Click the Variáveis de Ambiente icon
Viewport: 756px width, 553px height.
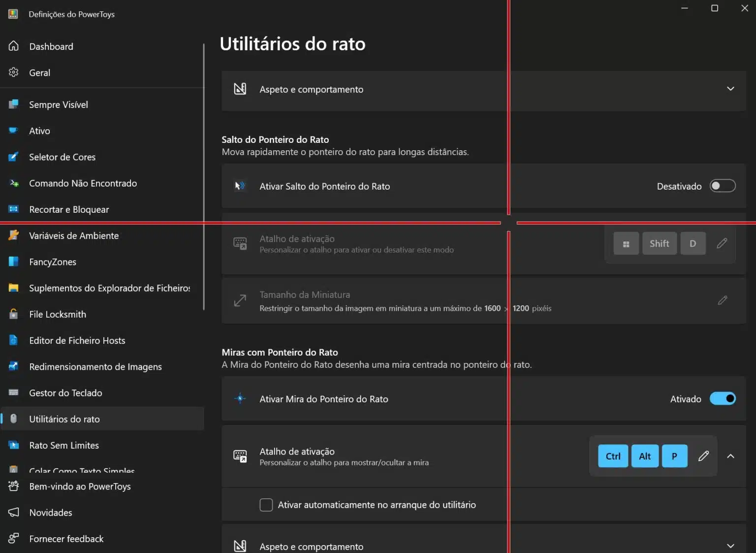14,235
